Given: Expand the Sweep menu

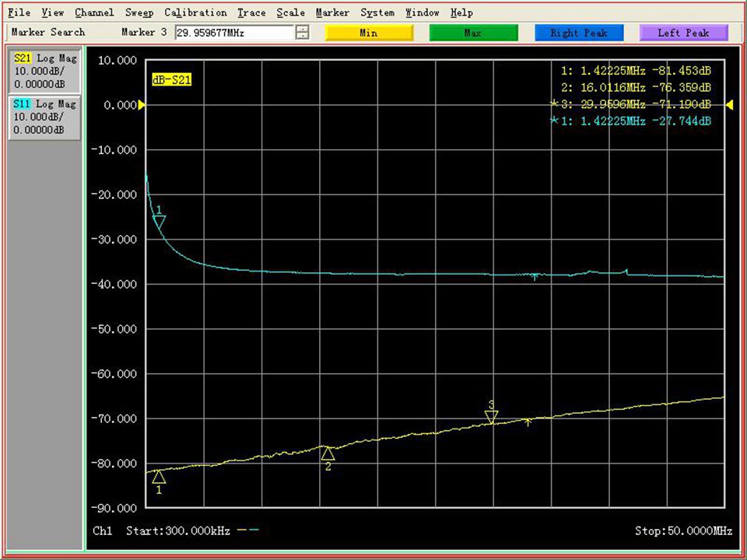Looking at the screenshot, I should pos(139,12).
